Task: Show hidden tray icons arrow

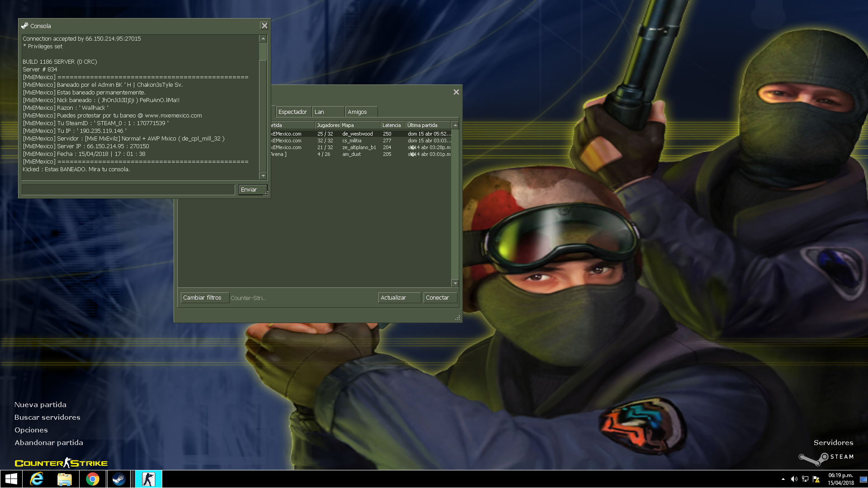Action: pos(783,479)
